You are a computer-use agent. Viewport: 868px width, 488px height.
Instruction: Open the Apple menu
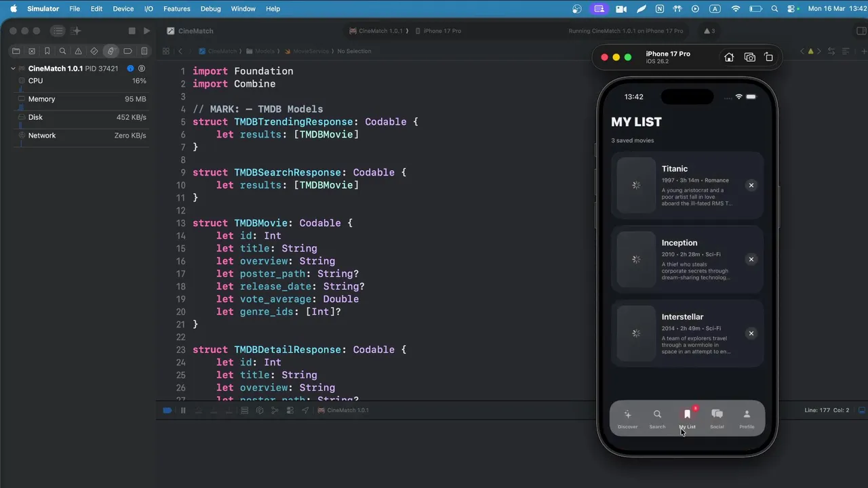point(13,9)
